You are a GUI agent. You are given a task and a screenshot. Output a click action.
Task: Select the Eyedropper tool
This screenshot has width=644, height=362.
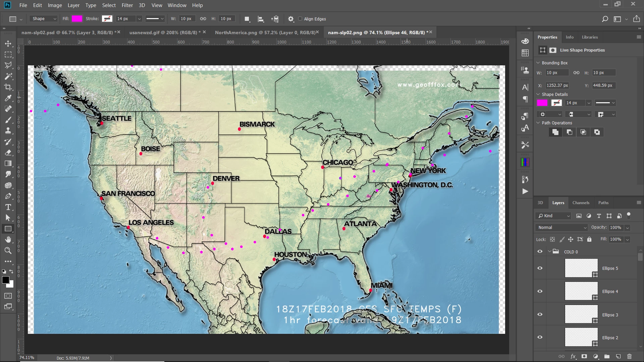click(x=8, y=98)
